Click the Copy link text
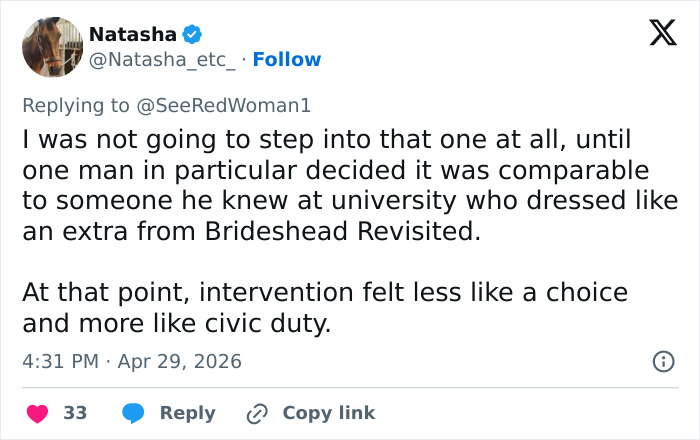 pos(328,413)
